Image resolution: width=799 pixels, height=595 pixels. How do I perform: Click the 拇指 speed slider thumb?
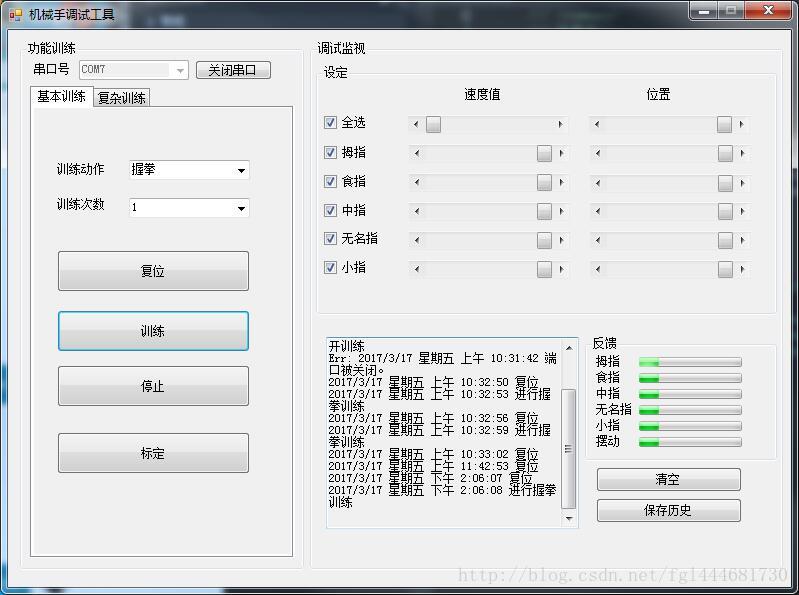point(544,153)
